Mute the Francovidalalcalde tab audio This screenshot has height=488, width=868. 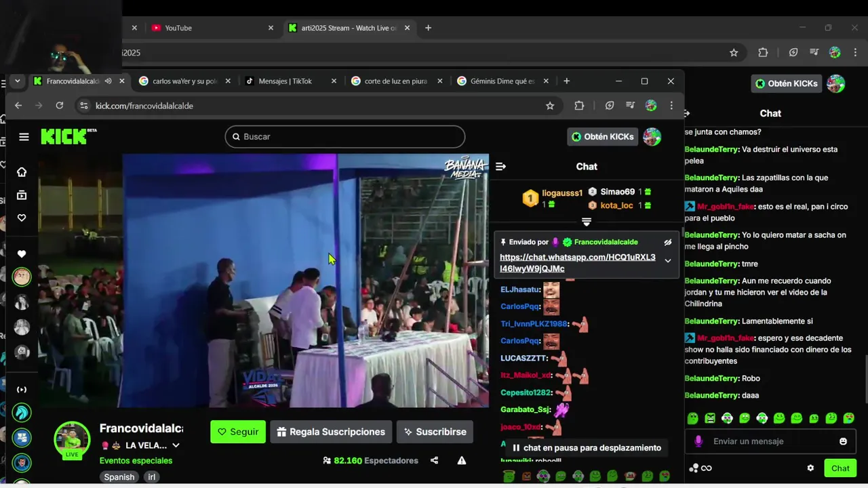[108, 81]
